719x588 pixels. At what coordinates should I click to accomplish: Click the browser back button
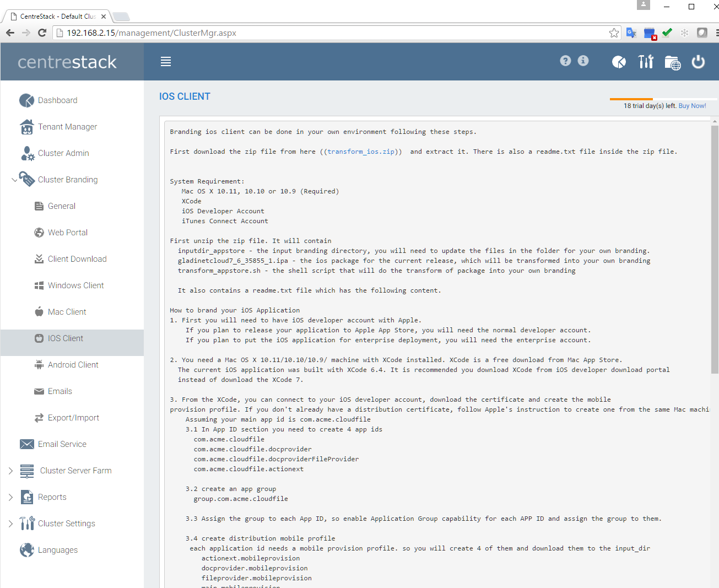pyautogui.click(x=10, y=33)
